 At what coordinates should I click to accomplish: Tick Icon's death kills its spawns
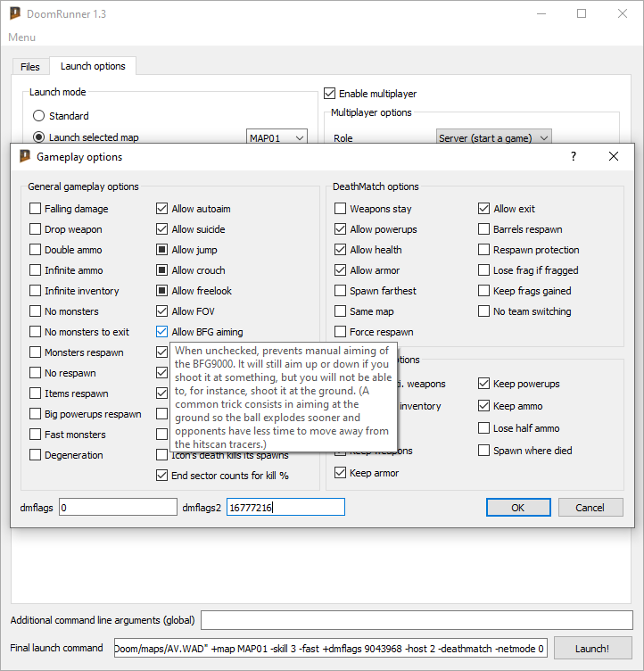[x=161, y=455]
